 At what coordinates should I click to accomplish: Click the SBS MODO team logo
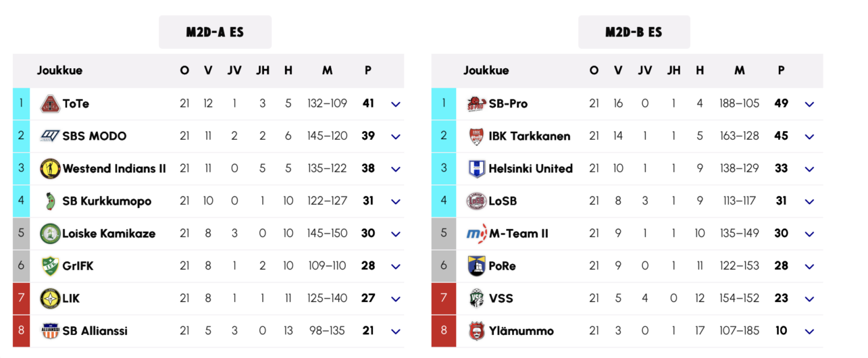[x=50, y=136]
